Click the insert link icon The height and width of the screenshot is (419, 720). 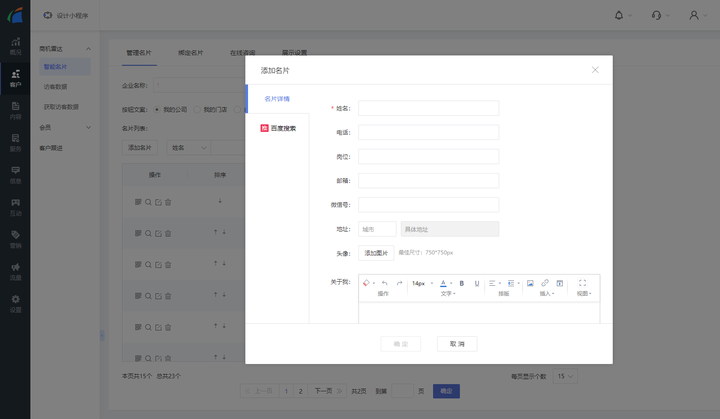click(x=545, y=283)
